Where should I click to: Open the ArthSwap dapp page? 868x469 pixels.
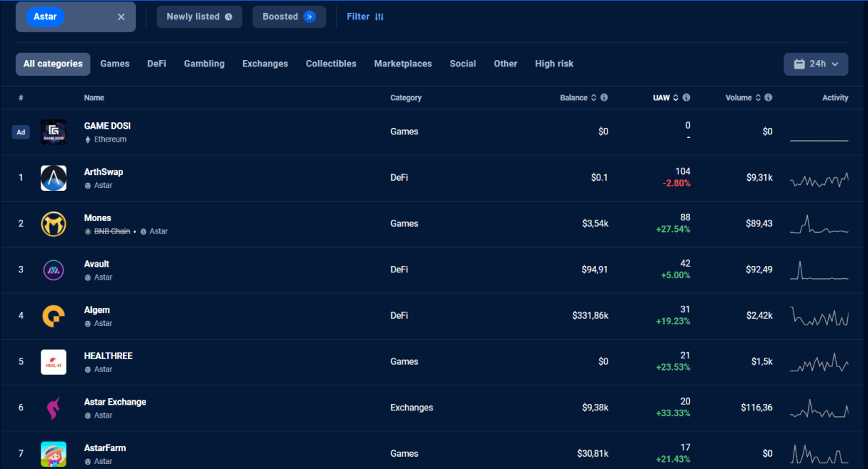(103, 172)
